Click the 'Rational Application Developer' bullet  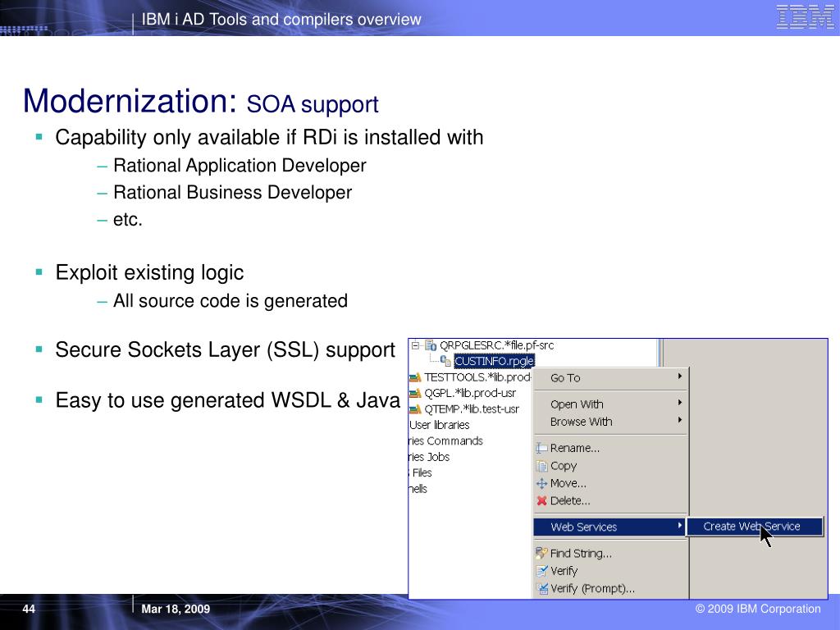(240, 166)
